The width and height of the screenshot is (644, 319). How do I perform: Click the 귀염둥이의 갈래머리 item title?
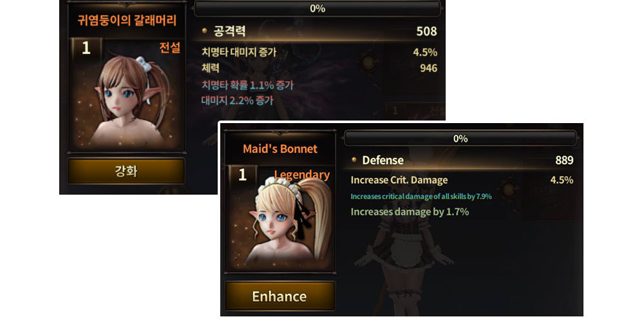click(126, 20)
